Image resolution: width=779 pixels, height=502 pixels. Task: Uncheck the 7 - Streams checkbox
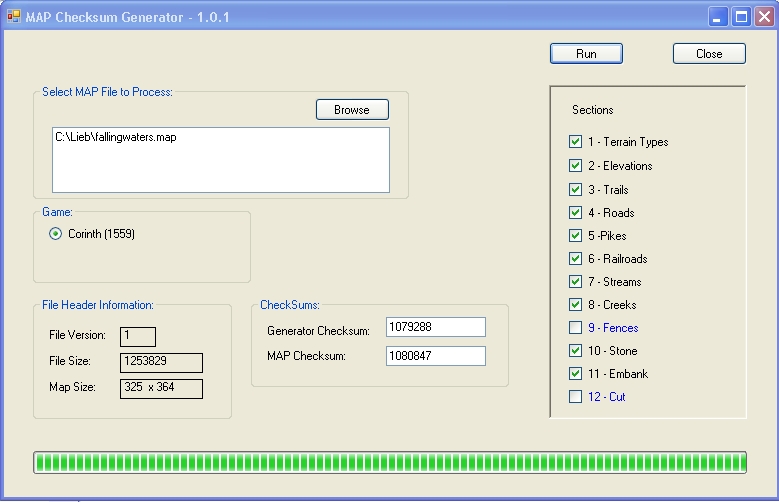[575, 282]
